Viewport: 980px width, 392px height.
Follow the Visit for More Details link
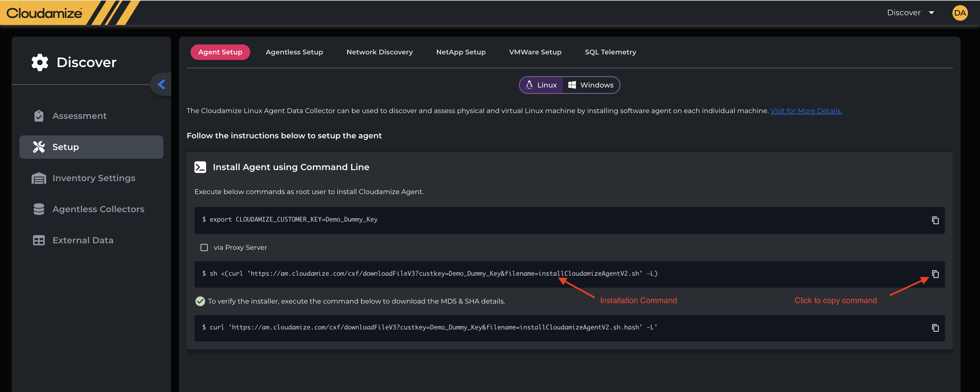(x=806, y=111)
